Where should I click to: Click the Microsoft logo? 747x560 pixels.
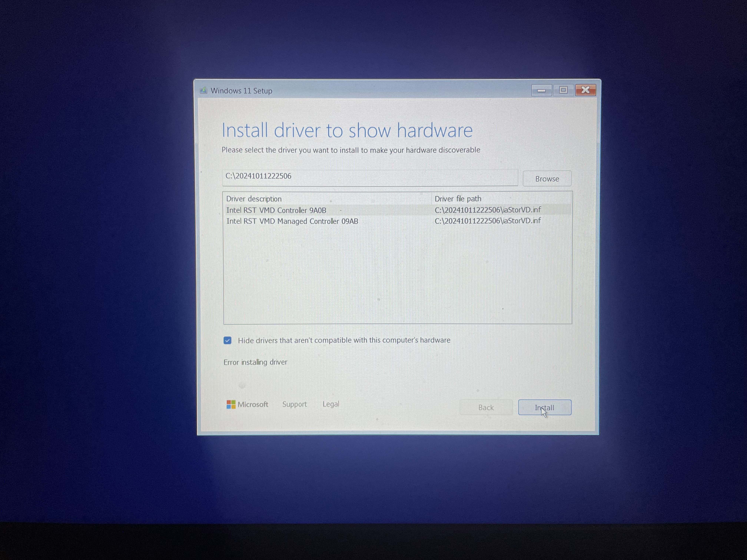[247, 404]
